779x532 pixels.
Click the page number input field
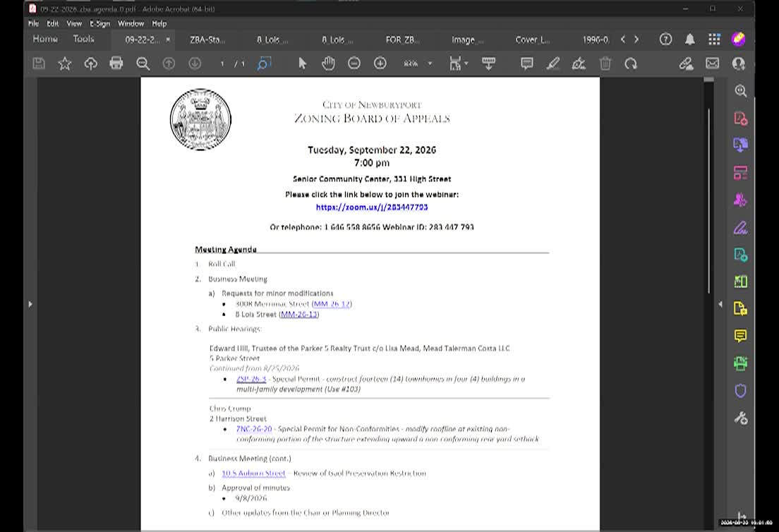pos(222,64)
